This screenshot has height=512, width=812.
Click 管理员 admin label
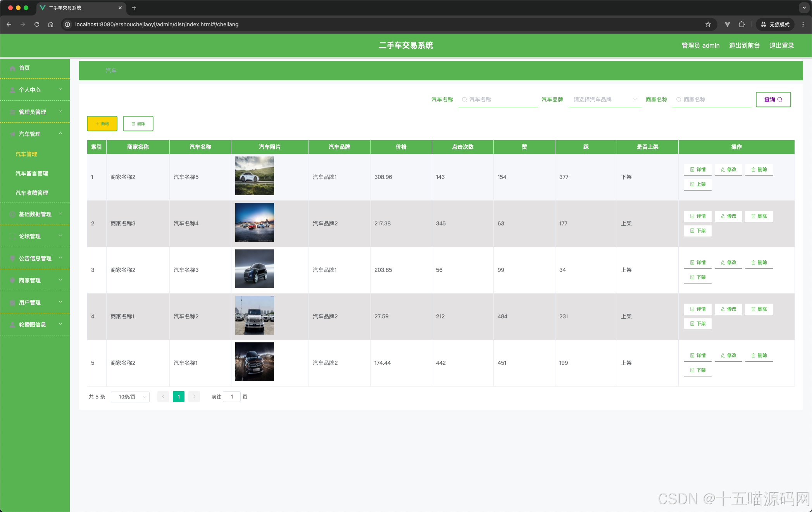(700, 45)
